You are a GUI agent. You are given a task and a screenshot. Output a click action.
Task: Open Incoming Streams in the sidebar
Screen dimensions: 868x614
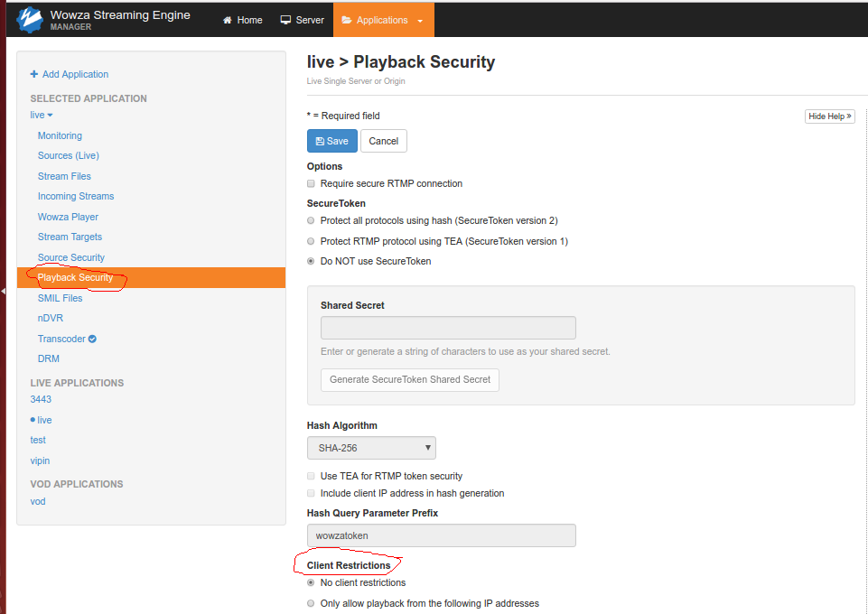coord(76,196)
